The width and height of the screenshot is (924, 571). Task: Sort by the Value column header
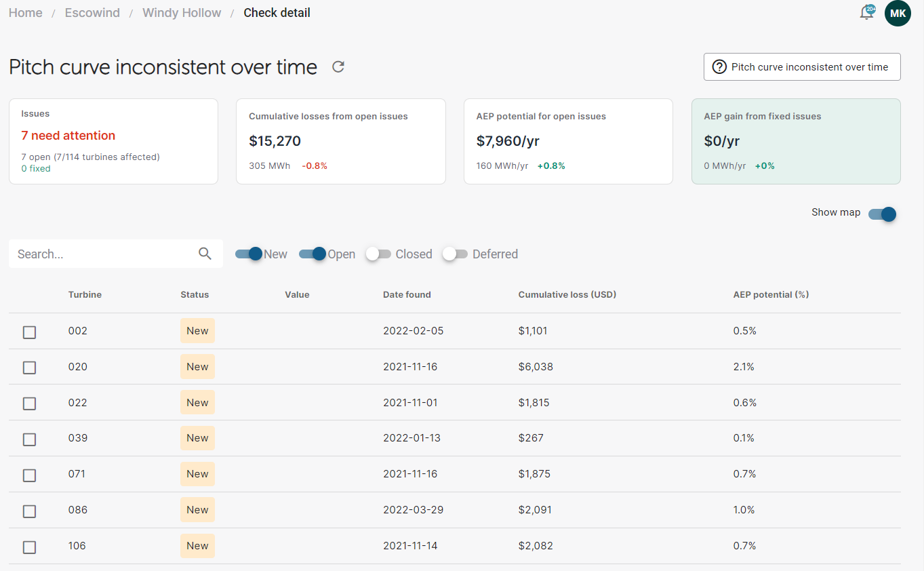[x=297, y=294]
